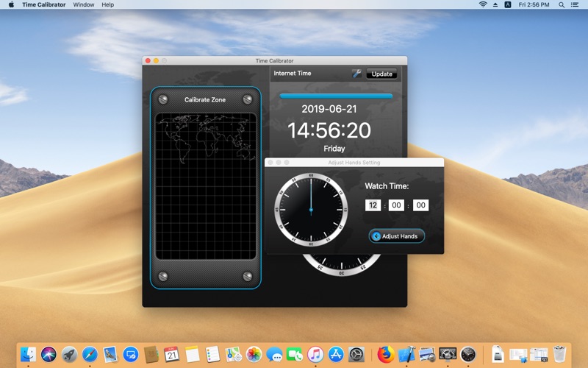588x368 pixels.
Task: Click the Wi-Fi status icon
Action: point(483,4)
